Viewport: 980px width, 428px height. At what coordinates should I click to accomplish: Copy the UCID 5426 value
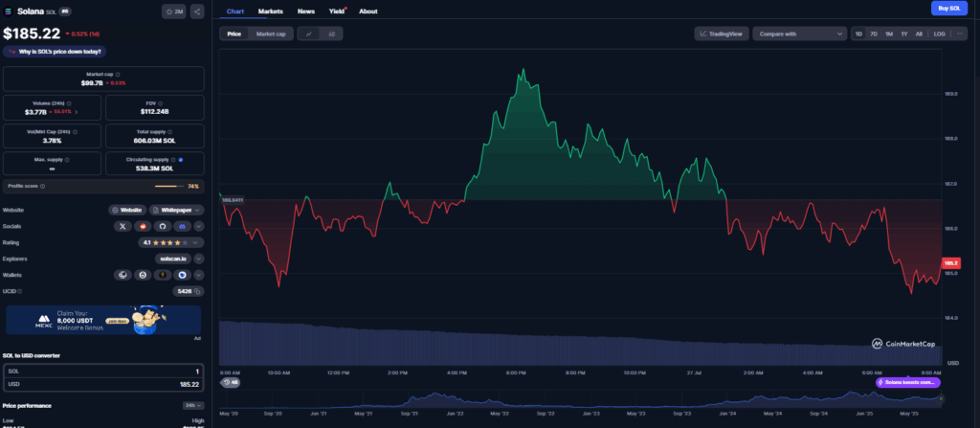click(197, 291)
